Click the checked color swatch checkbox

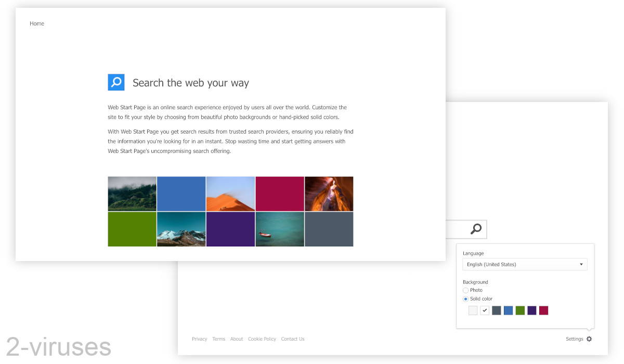485,310
